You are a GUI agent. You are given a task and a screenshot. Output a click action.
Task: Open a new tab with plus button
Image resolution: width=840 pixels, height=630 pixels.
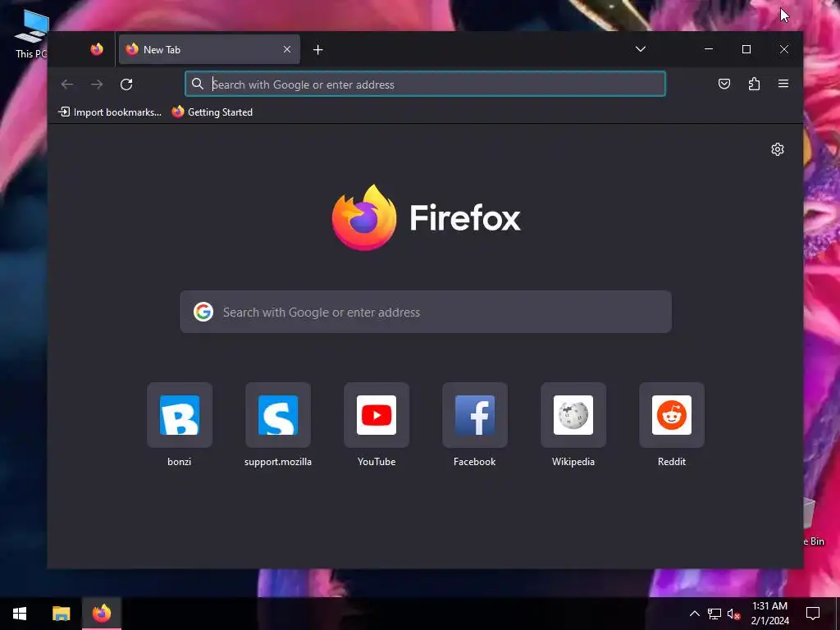pos(317,50)
